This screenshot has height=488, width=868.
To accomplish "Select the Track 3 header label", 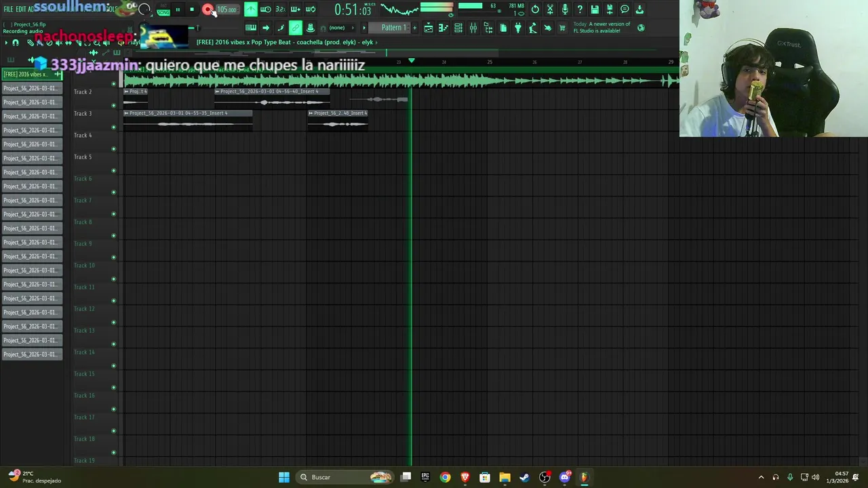I will coord(83,114).
